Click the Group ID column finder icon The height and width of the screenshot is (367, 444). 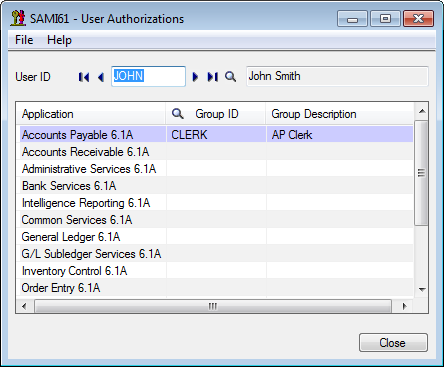pyautogui.click(x=177, y=114)
